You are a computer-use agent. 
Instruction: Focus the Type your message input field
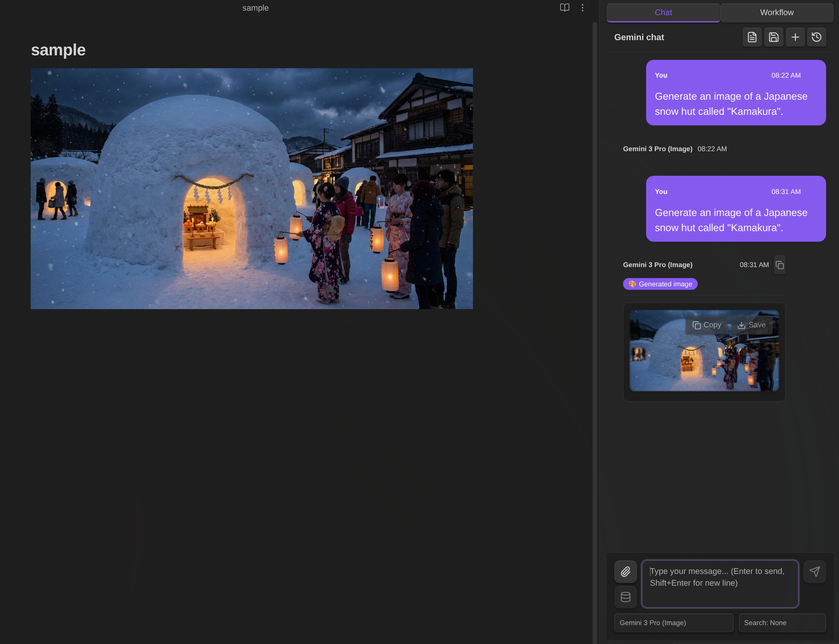pyautogui.click(x=720, y=583)
